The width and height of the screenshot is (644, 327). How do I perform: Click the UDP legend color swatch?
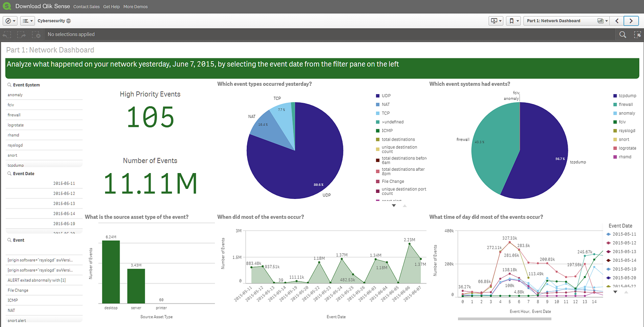(378, 96)
